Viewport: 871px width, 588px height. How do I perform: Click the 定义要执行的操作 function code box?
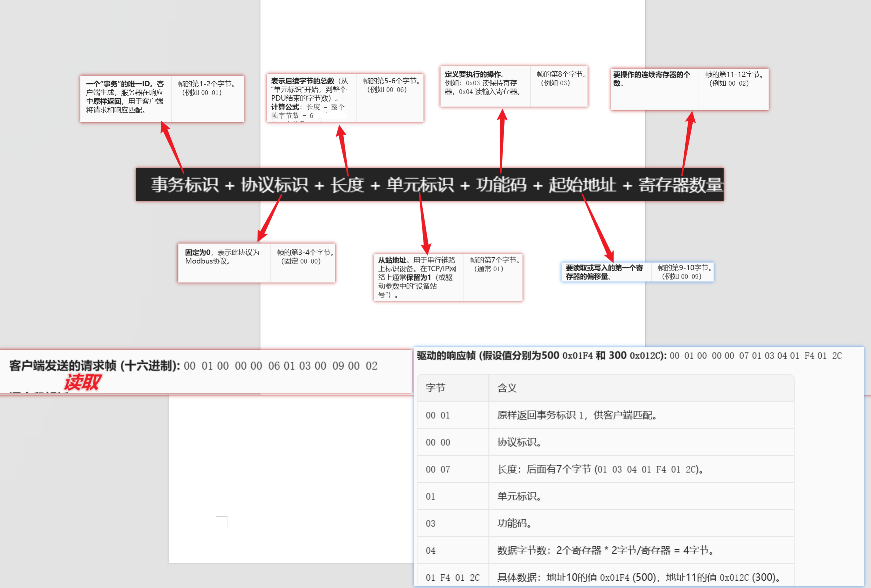tap(514, 87)
